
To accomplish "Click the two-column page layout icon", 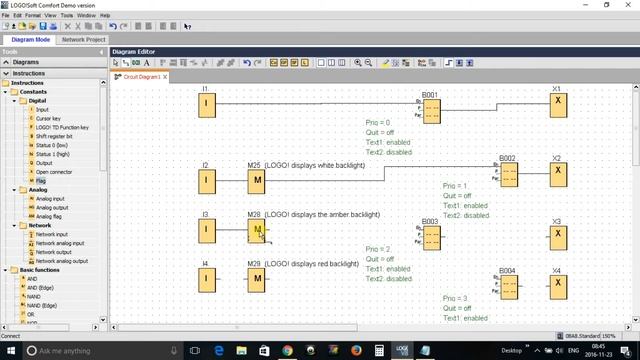I will [x=331, y=63].
